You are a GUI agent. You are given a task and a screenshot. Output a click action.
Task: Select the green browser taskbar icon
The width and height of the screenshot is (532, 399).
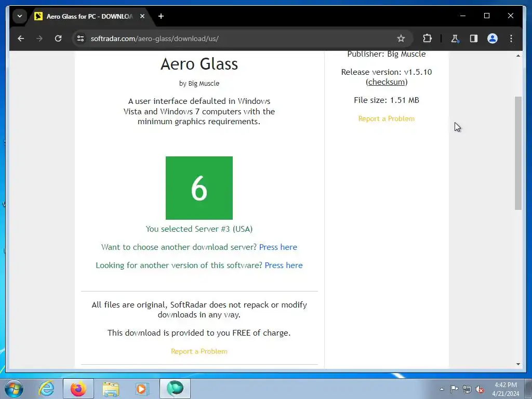[x=175, y=389]
